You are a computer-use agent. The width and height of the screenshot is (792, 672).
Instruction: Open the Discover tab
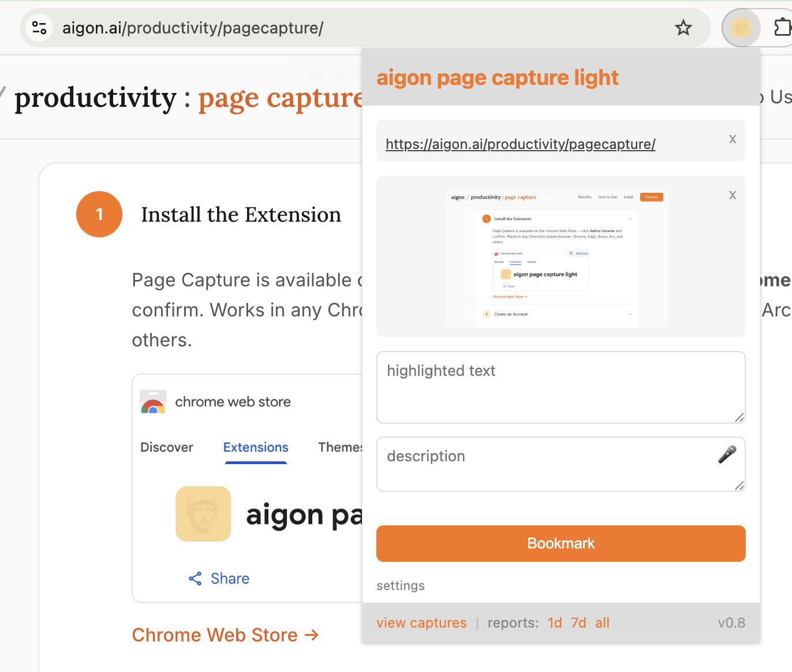(x=167, y=447)
